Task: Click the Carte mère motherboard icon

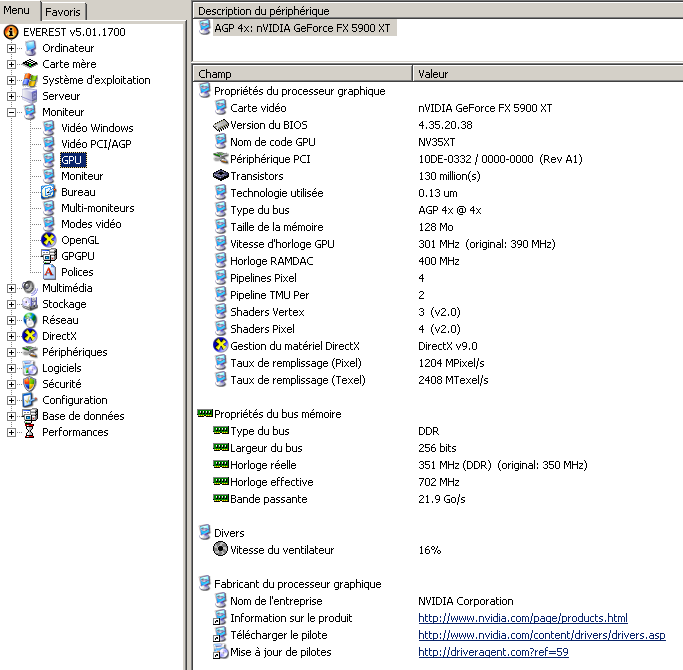Action: [30, 64]
